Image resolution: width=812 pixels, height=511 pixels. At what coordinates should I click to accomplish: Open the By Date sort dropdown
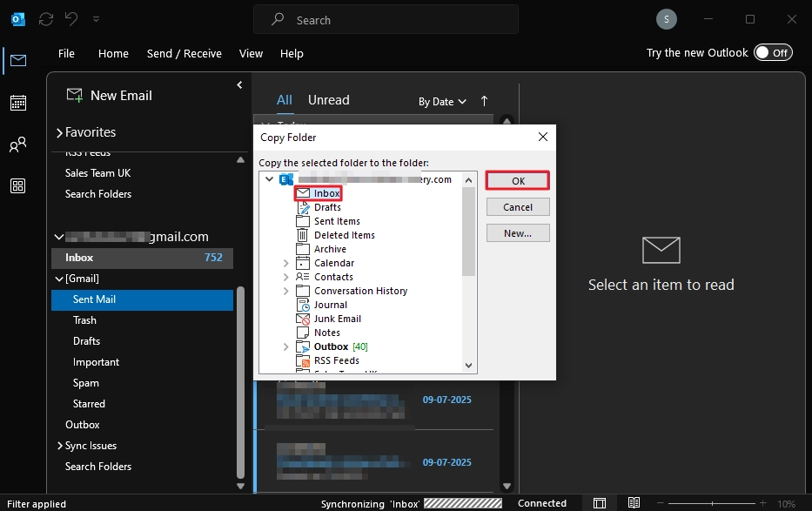[442, 101]
